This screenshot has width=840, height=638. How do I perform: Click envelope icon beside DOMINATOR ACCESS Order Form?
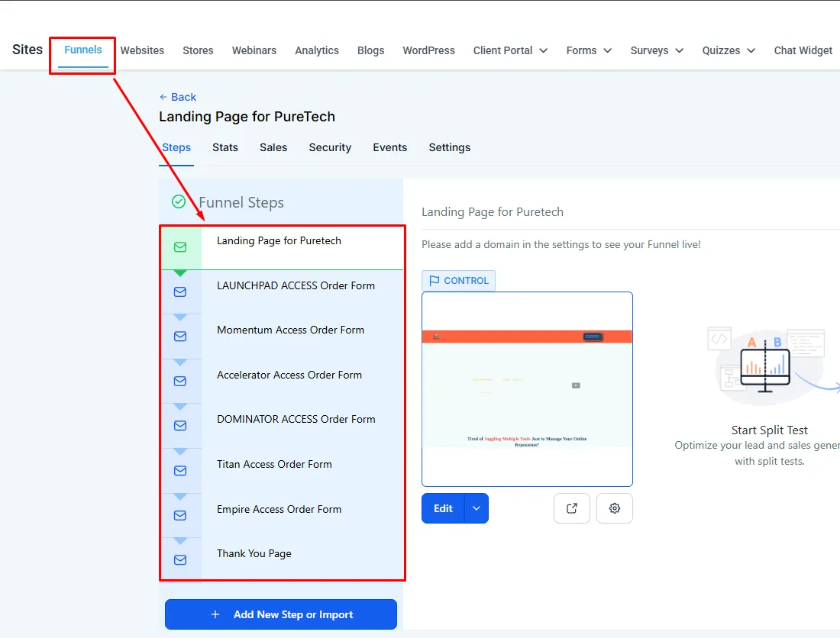point(180,426)
